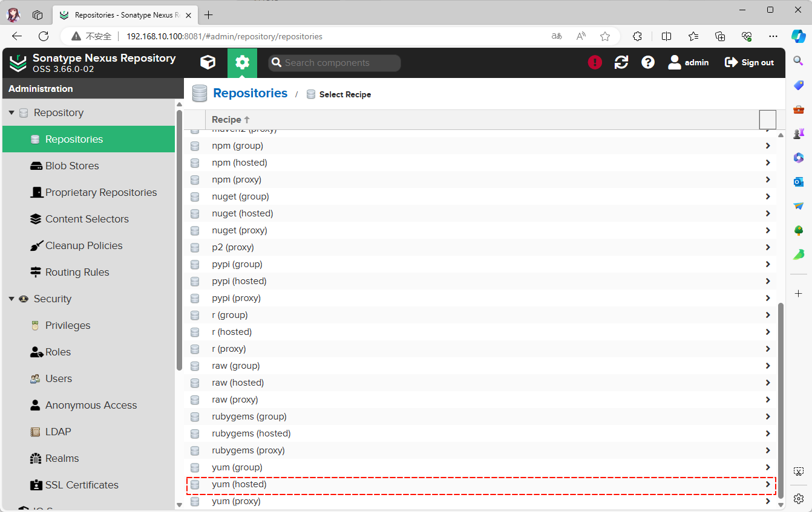Select Cleanup Policies menu item
Image resolution: width=812 pixels, height=512 pixels.
click(x=83, y=245)
